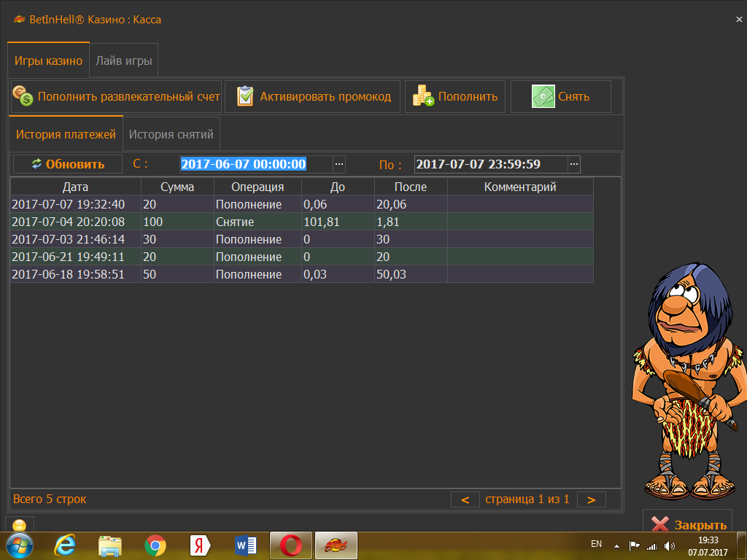Show hidden tray icons arrow
Image resolution: width=747 pixels, height=560 pixels.
tap(616, 546)
